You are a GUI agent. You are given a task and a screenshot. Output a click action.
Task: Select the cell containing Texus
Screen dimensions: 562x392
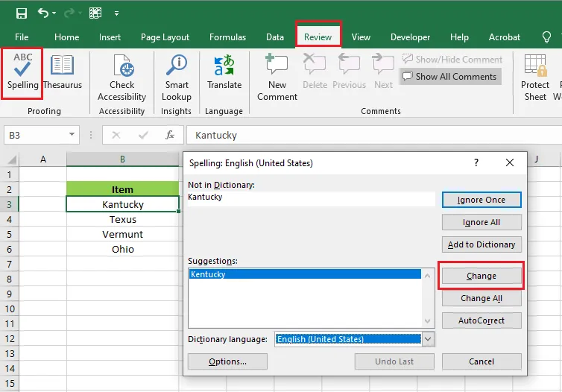pyautogui.click(x=122, y=219)
